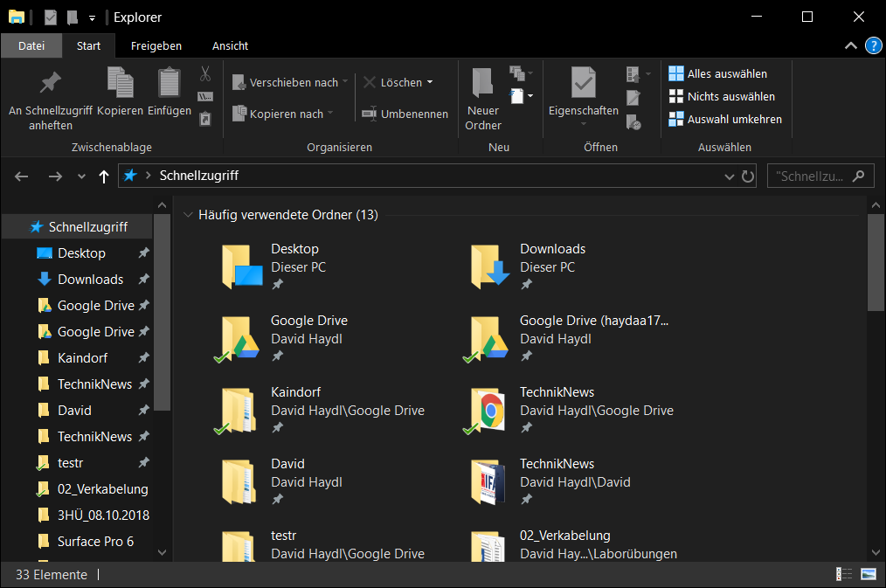This screenshot has height=588, width=886.
Task: Click the pin icon next to David in sidebar
Action: click(143, 410)
